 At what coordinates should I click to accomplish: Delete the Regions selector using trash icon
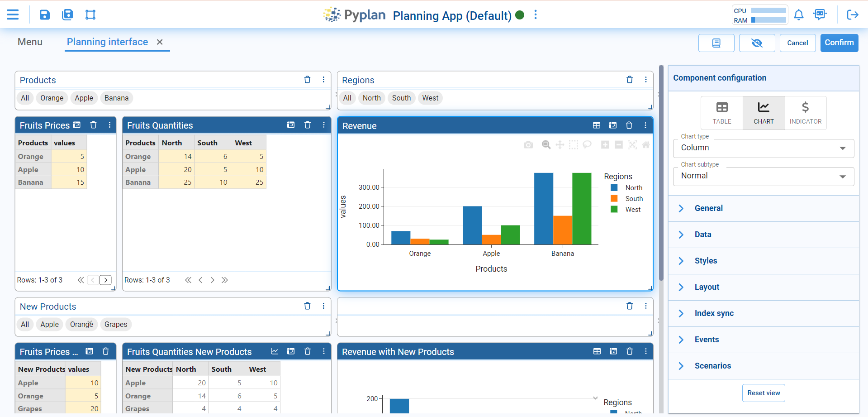pyautogui.click(x=629, y=80)
